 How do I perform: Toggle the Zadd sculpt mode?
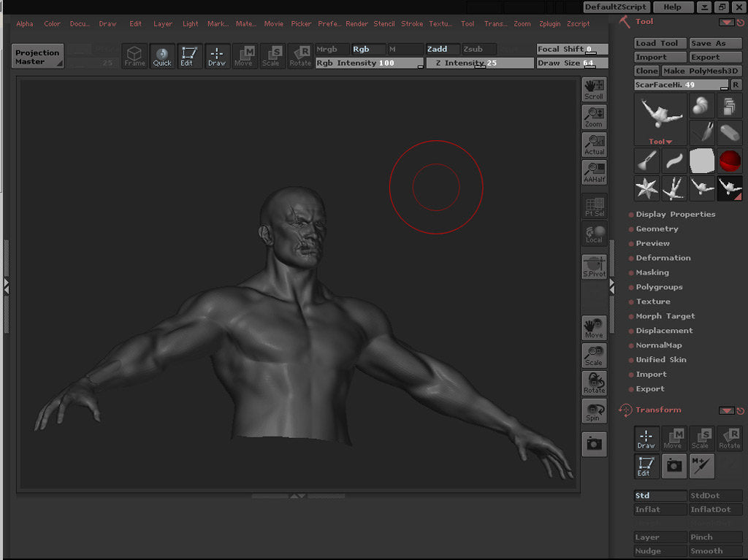pos(443,50)
